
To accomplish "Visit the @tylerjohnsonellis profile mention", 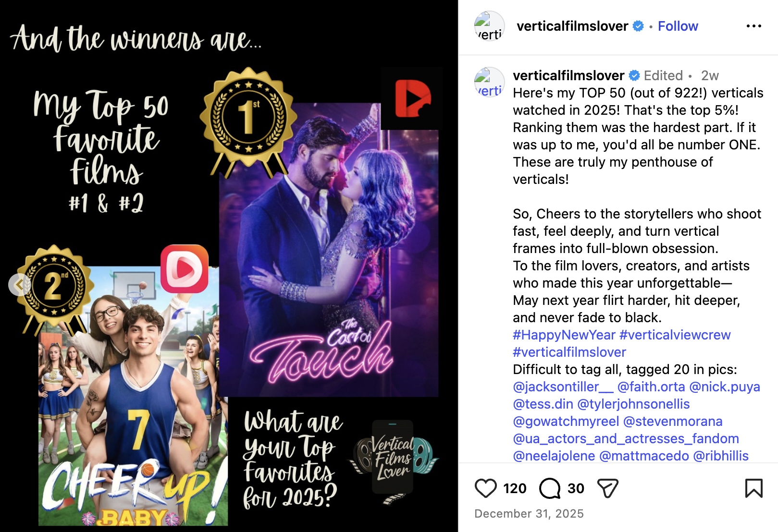I will (x=633, y=404).
